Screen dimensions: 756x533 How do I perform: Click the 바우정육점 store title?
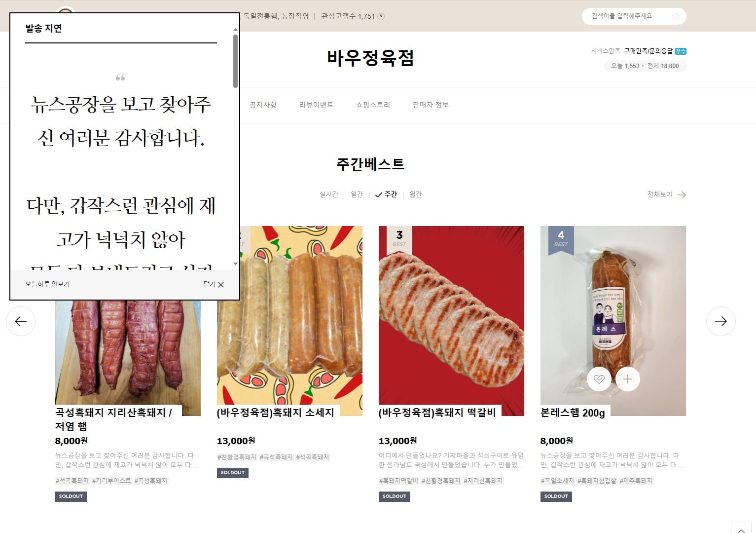[x=370, y=58]
